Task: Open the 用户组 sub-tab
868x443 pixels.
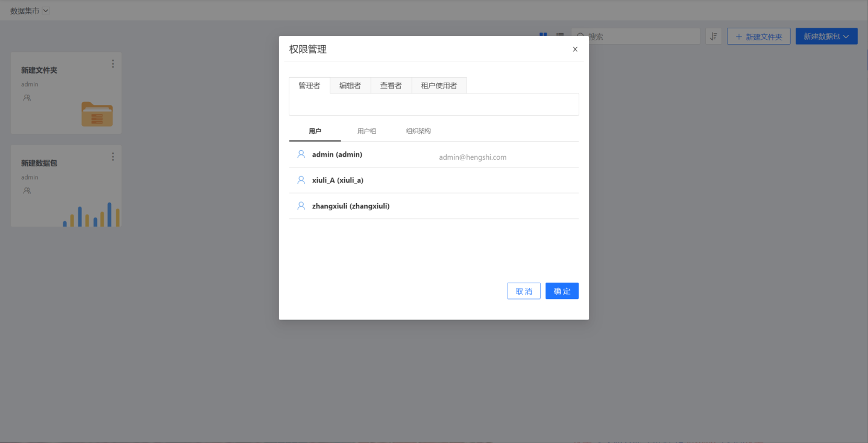Action: tap(366, 131)
